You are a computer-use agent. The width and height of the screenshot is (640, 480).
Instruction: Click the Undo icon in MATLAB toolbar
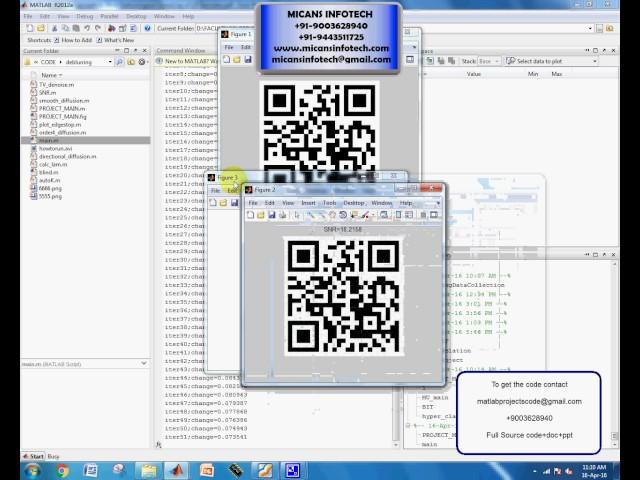87,28
